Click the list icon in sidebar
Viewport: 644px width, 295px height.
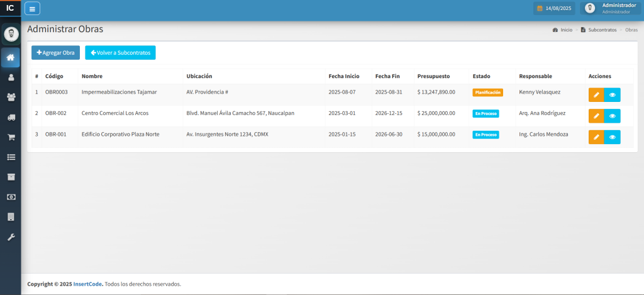click(x=11, y=157)
